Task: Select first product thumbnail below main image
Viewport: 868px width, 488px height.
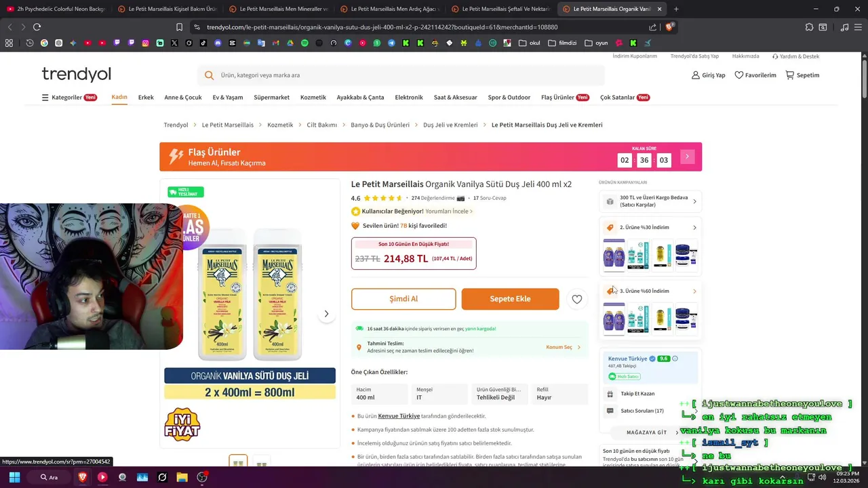Action: (x=238, y=462)
